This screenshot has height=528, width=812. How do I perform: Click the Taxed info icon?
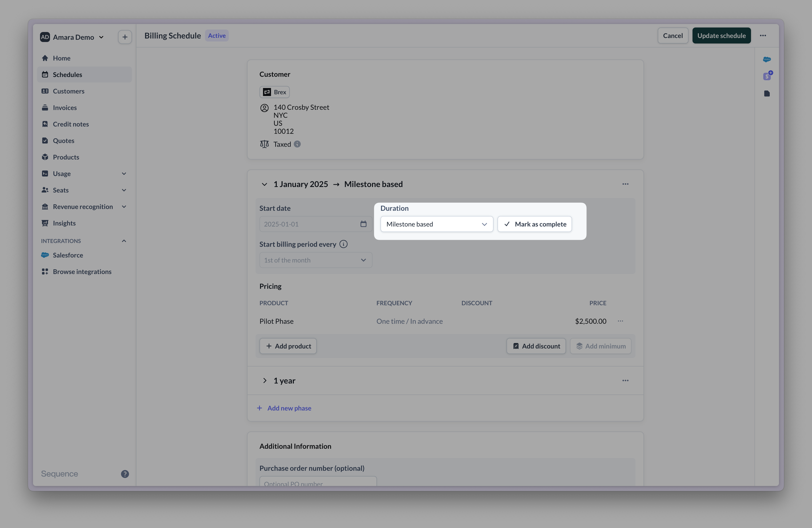click(297, 144)
